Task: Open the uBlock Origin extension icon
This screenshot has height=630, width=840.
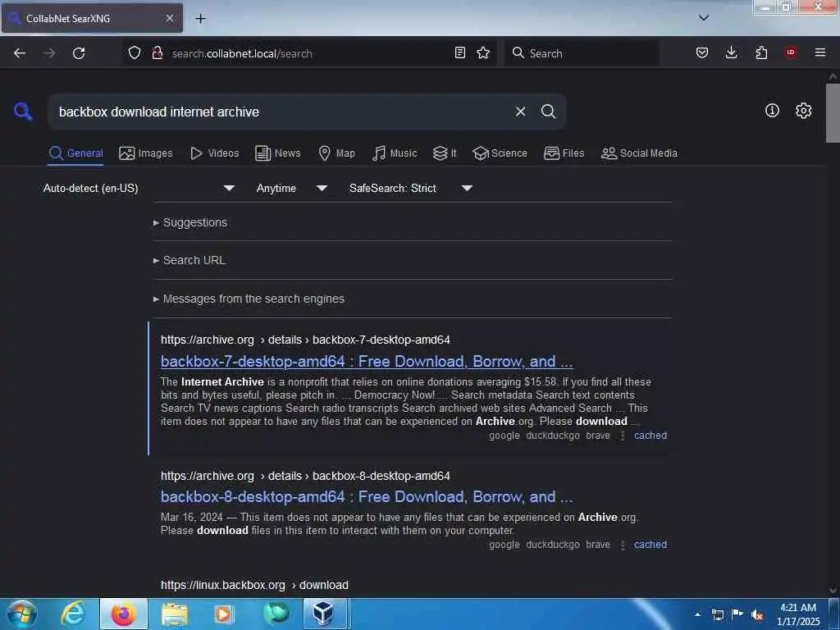Action: (791, 52)
